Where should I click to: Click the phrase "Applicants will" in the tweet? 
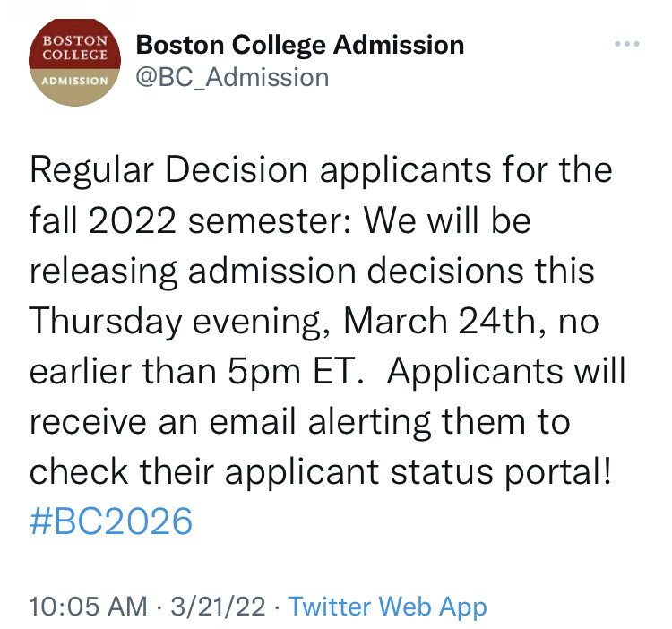505,372
